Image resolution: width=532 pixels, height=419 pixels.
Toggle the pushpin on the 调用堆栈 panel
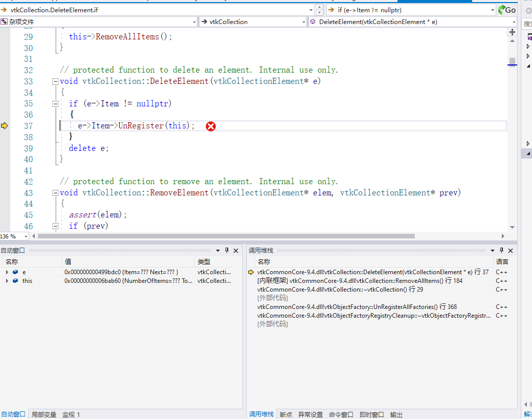coord(501,251)
